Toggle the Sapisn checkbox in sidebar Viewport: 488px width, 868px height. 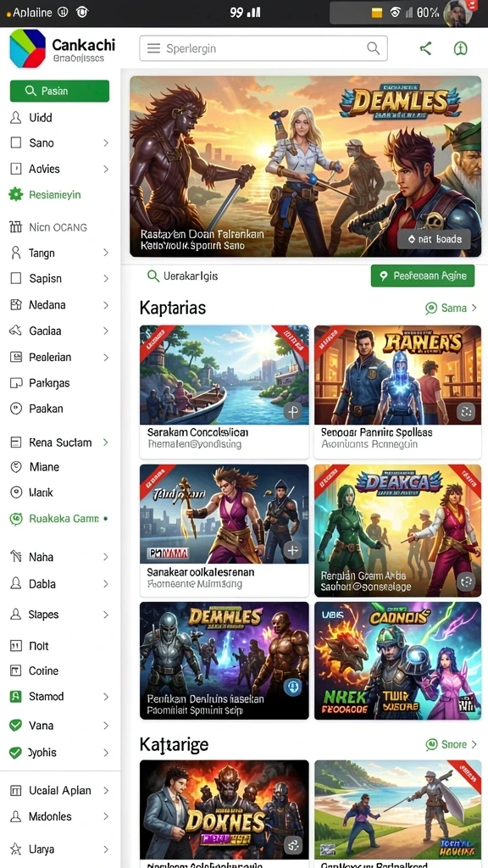click(x=16, y=278)
